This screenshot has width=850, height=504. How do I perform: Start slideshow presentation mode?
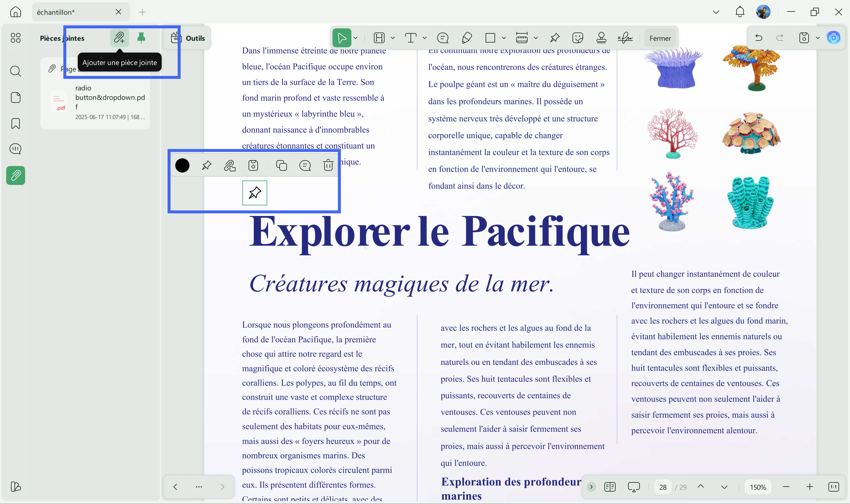click(634, 487)
